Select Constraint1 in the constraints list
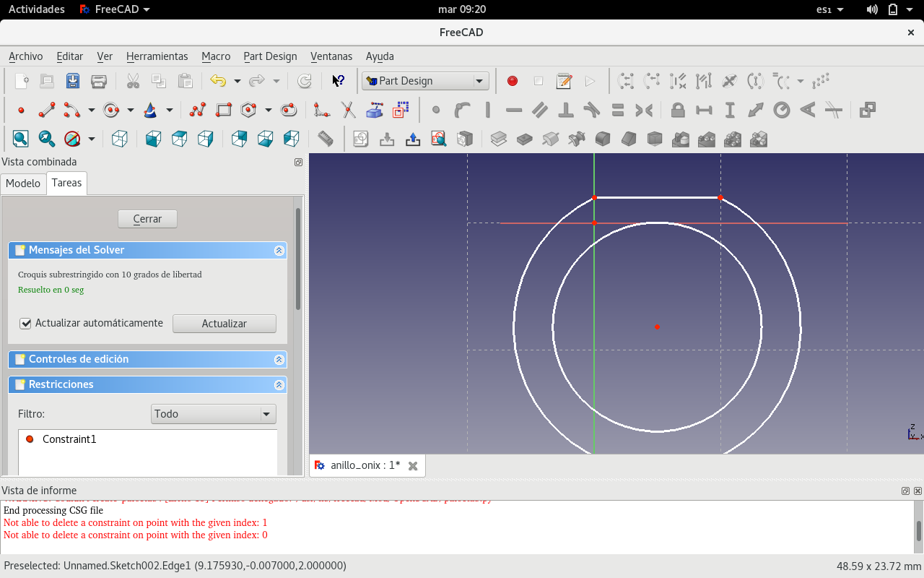This screenshot has height=578, width=924. click(69, 439)
